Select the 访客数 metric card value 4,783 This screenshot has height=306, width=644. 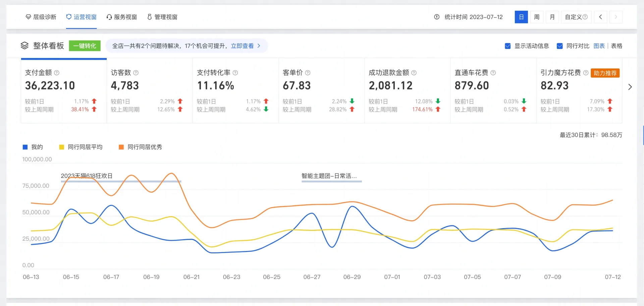tap(125, 86)
